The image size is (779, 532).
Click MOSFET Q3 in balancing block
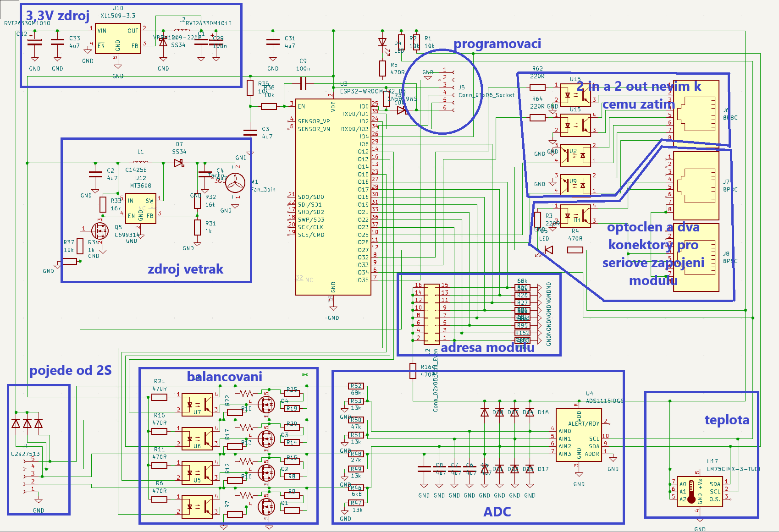pyautogui.click(x=266, y=439)
